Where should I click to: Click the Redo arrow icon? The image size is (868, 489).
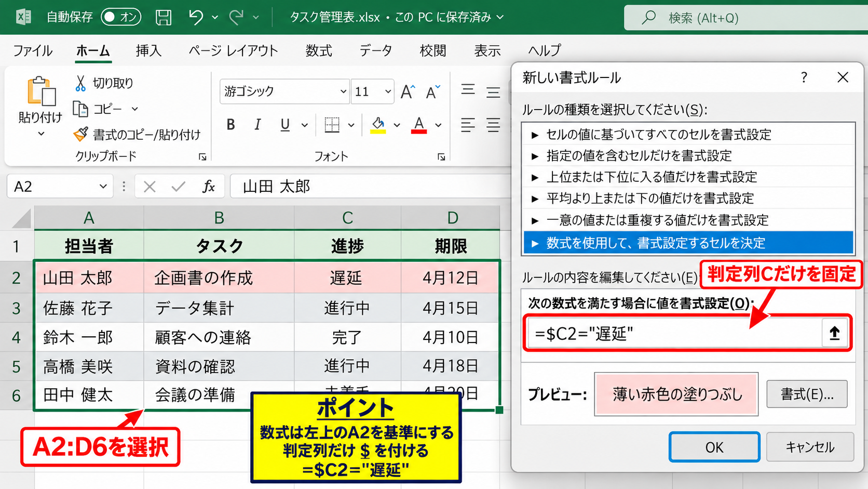[236, 17]
